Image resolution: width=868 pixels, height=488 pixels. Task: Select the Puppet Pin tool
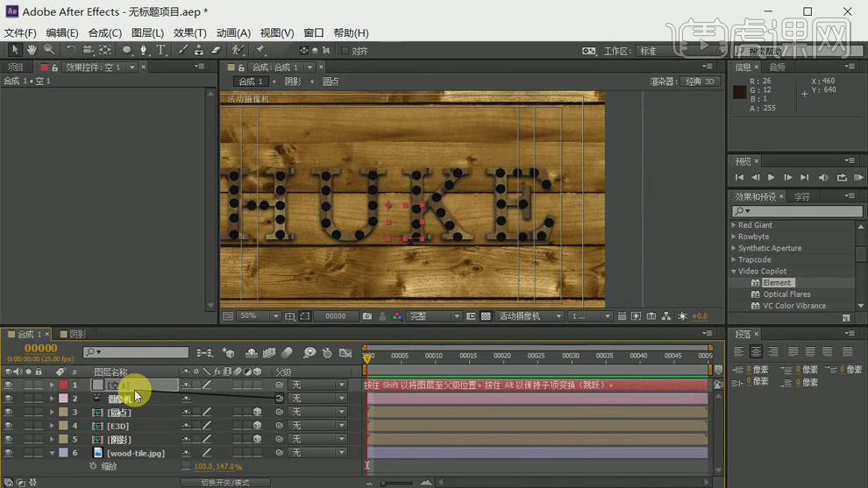[260, 50]
